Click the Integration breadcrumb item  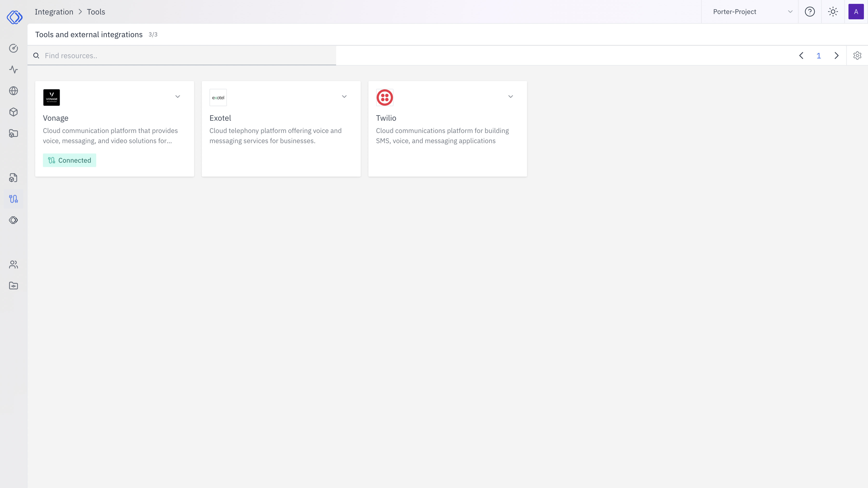tap(54, 12)
